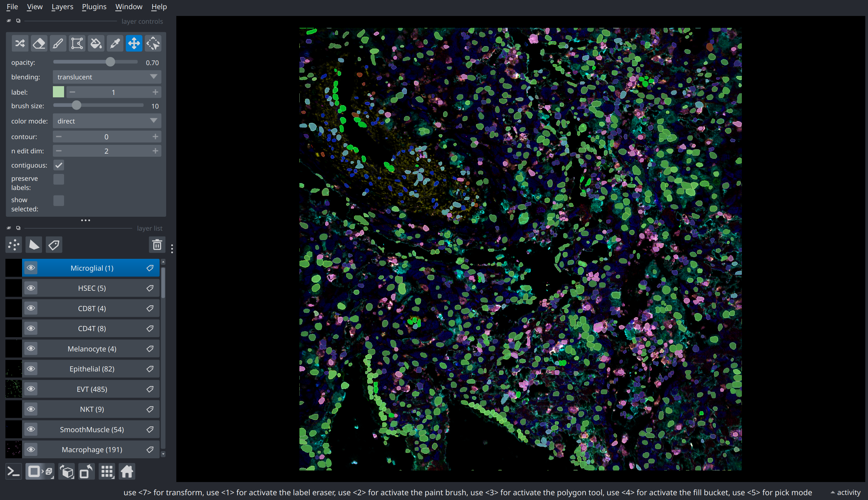Click the EVT layer thumbnail
This screenshot has width=868, height=500.
(14, 389)
